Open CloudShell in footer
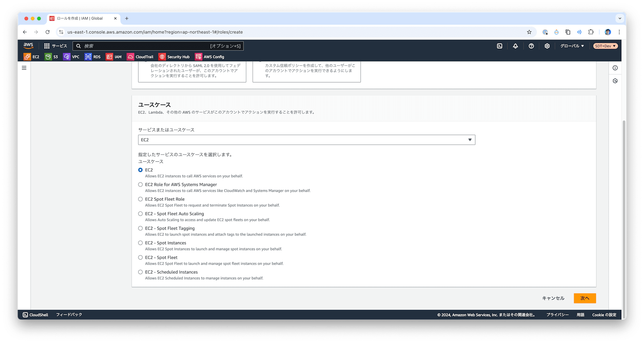This screenshot has width=644, height=343. coord(35,315)
